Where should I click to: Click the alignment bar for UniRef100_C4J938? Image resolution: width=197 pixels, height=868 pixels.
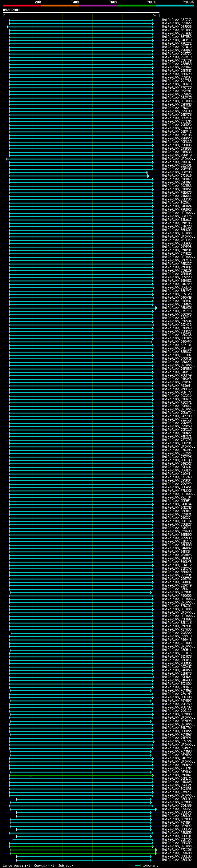[x=80, y=26]
